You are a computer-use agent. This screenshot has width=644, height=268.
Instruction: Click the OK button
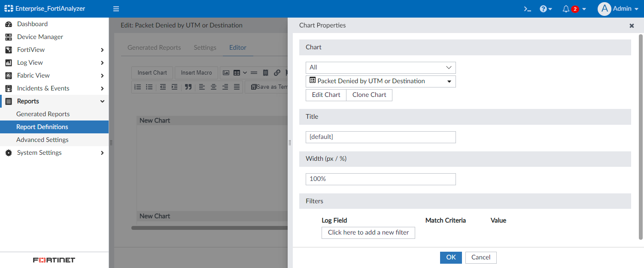click(x=451, y=257)
